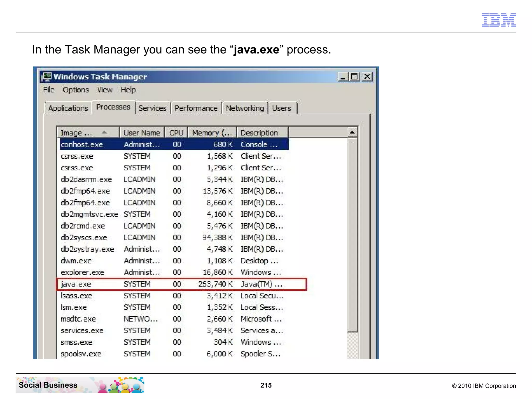Sort by Description column header

pyautogui.click(x=263, y=133)
